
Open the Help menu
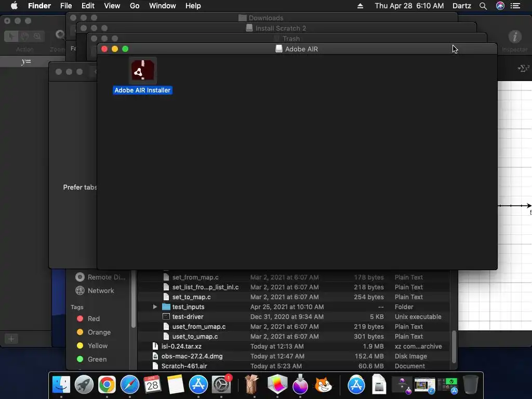[193, 6]
